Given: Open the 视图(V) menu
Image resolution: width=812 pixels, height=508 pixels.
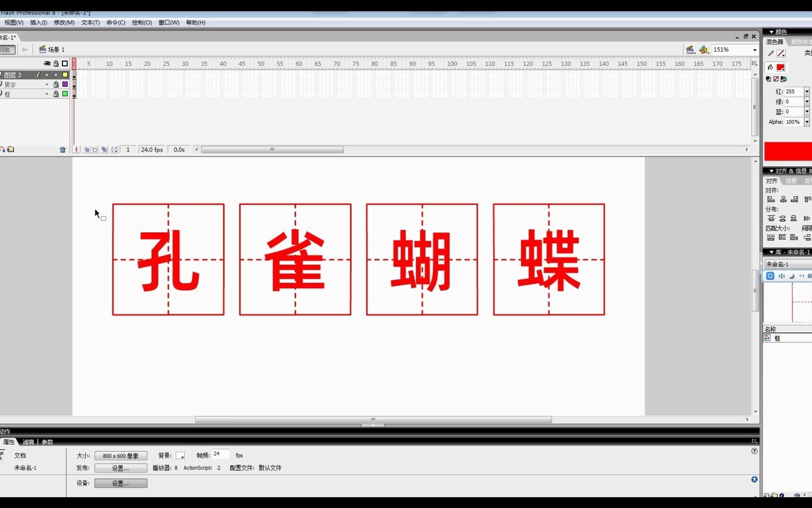Looking at the screenshot, I should tap(14, 23).
